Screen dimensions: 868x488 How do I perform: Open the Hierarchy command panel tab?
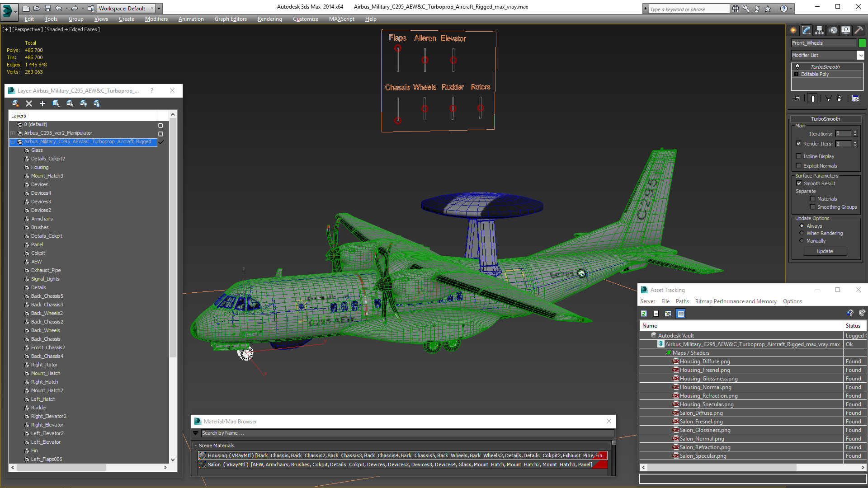click(820, 30)
